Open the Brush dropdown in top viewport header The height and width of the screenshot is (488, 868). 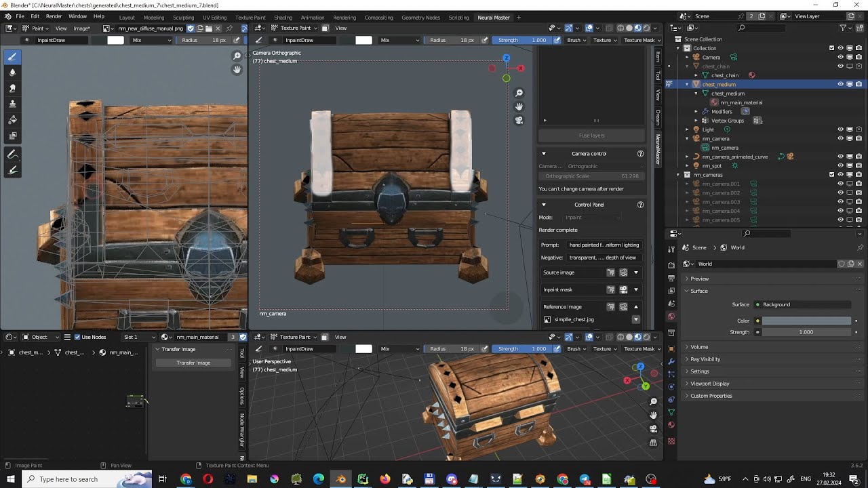(576, 40)
